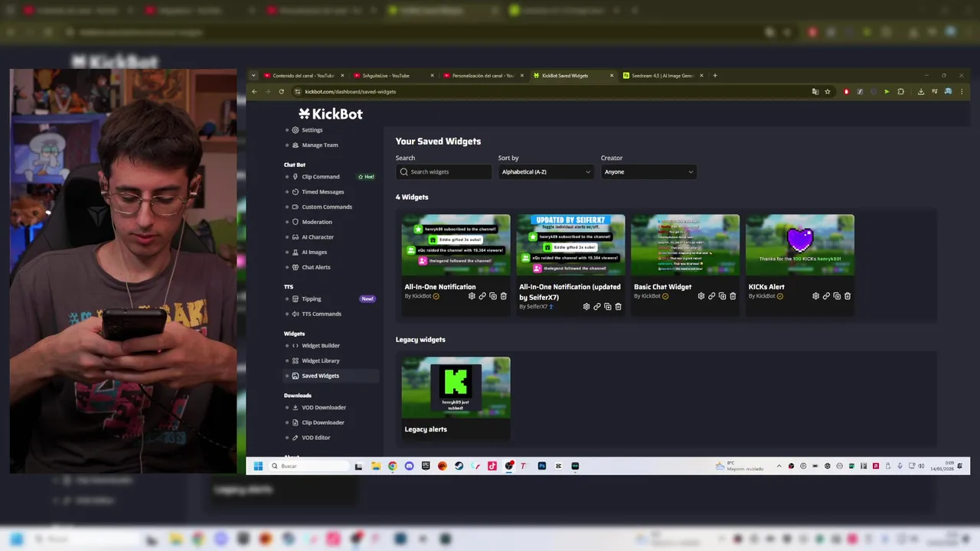Viewport: 980px width, 551px height.
Task: Open Clip Downloader in the sidebar
Action: pos(323,422)
